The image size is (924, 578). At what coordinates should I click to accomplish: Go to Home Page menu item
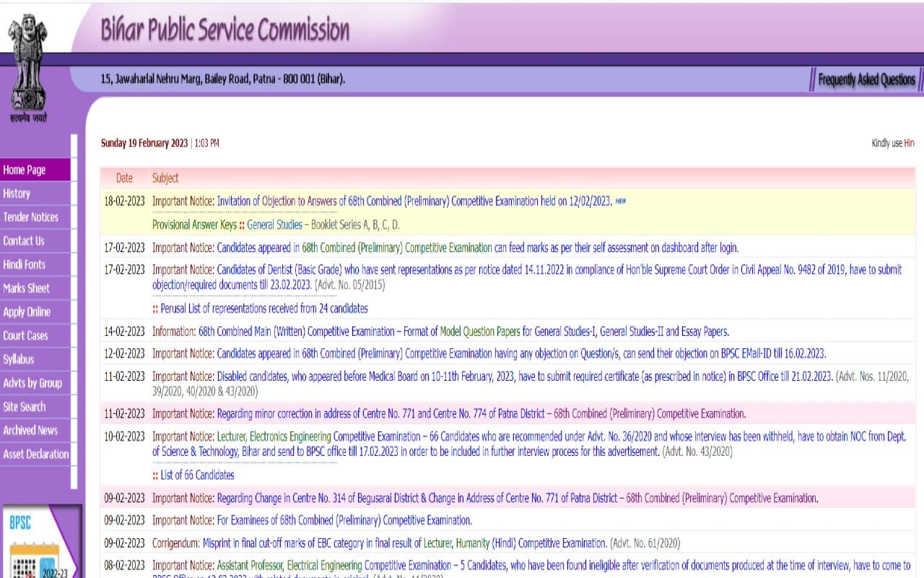tap(25, 170)
